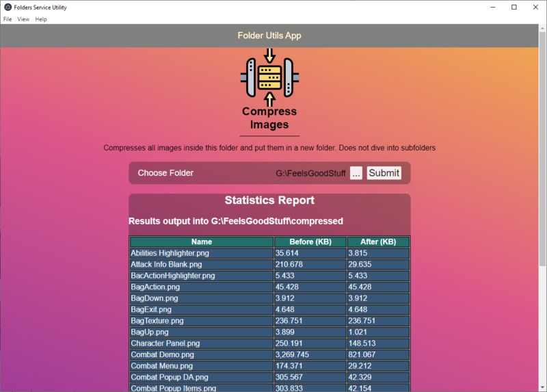
Task: Click the compression description sentence
Action: point(269,148)
